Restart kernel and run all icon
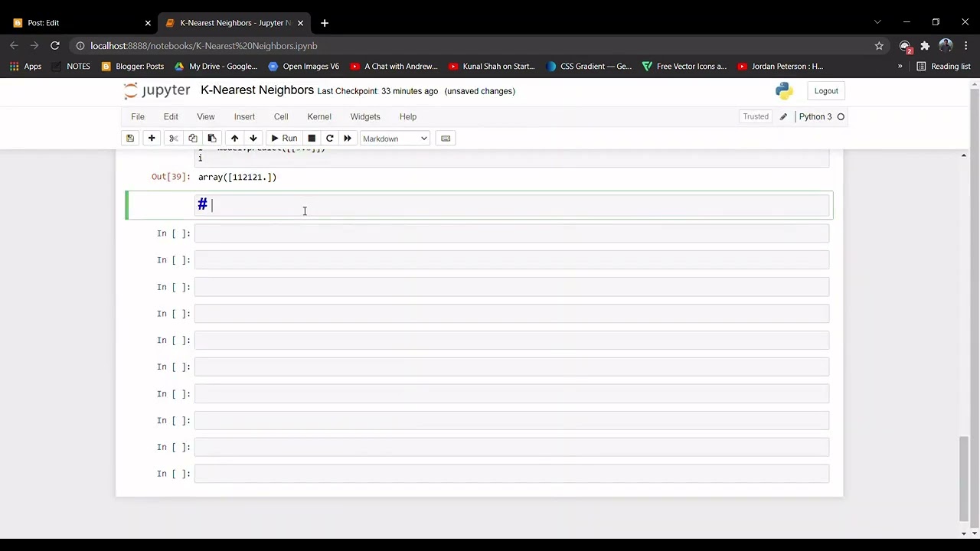This screenshot has height=551, width=980. pyautogui.click(x=348, y=139)
